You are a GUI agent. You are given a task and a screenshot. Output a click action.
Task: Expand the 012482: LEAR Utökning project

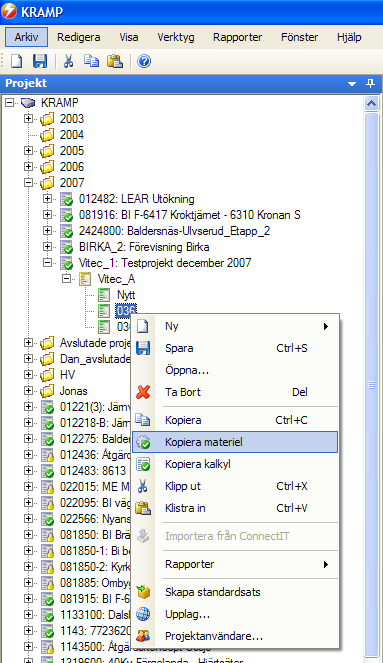47,199
